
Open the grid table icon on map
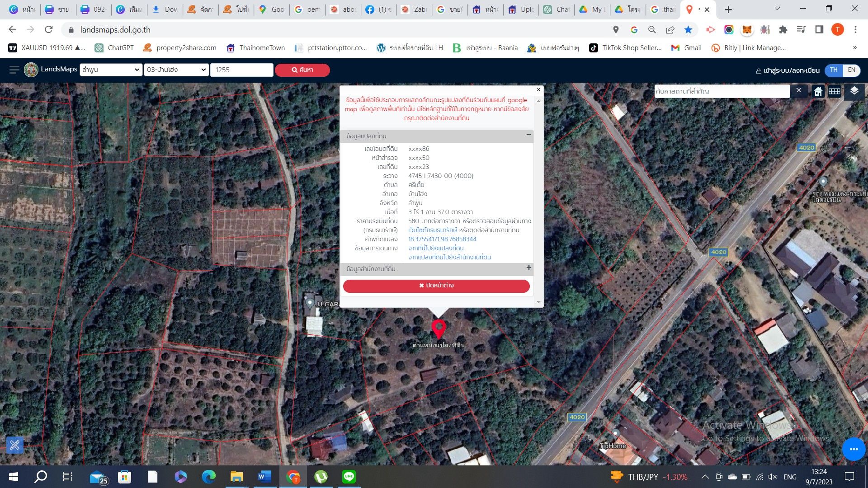[834, 92]
